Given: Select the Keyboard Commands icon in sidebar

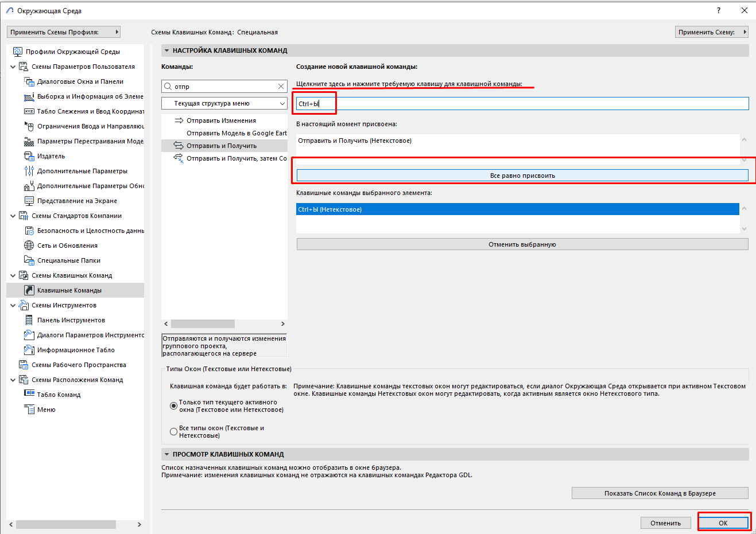Looking at the screenshot, I should (29, 290).
